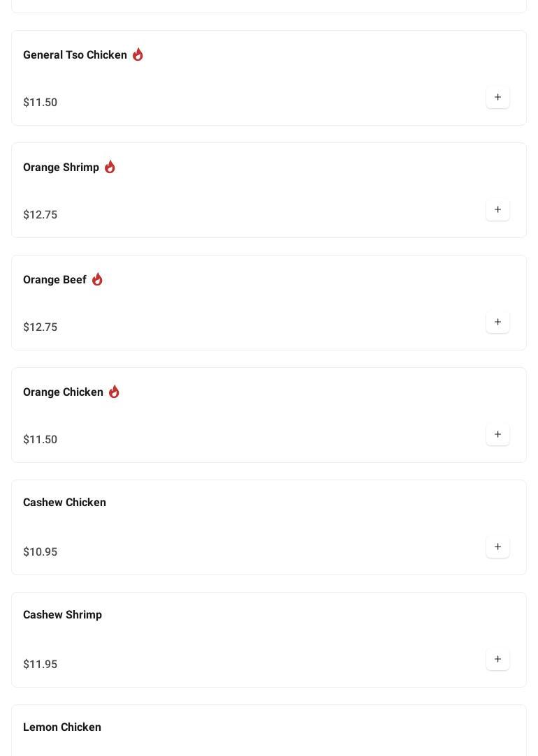This screenshot has height=756, width=538.
Task: Add Orange Shrimp to order
Action: point(497,210)
